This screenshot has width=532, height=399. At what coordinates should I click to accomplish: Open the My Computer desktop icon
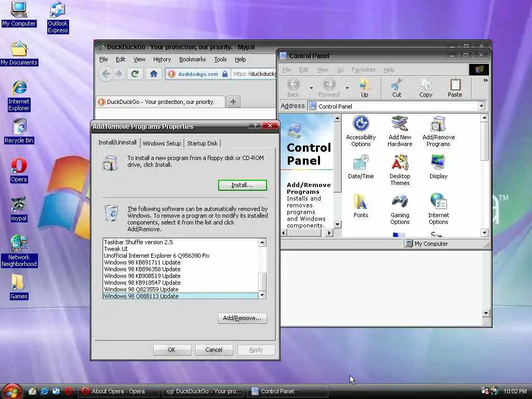pos(19,14)
